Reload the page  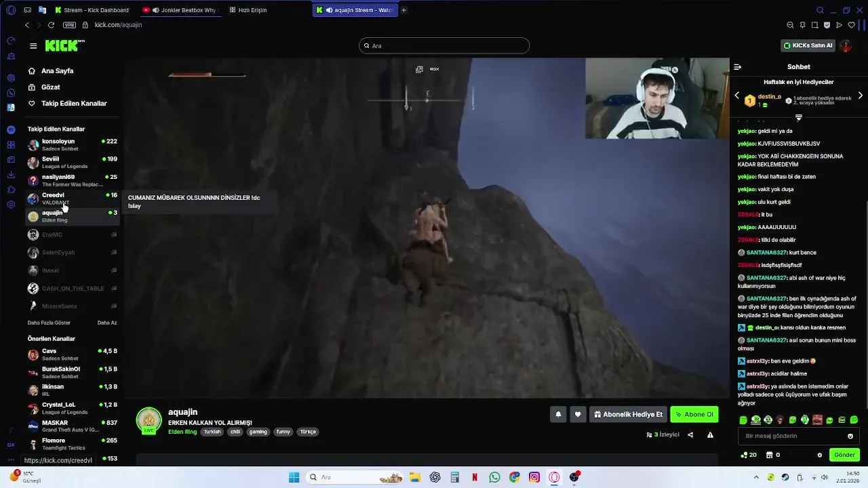click(x=51, y=25)
